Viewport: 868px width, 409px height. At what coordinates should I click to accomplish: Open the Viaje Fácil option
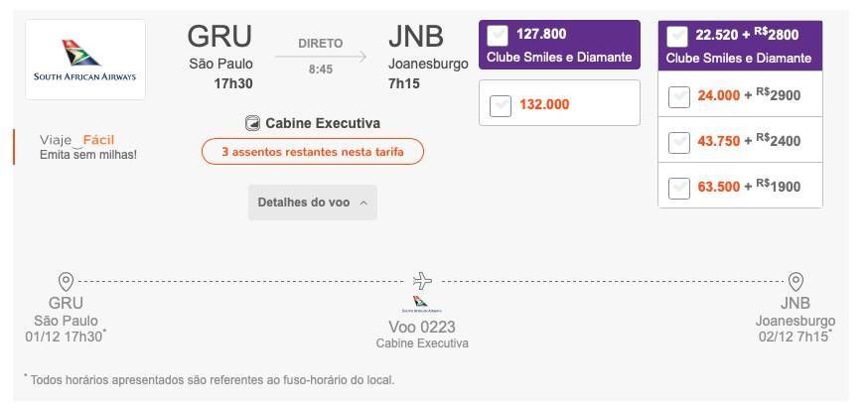76,140
